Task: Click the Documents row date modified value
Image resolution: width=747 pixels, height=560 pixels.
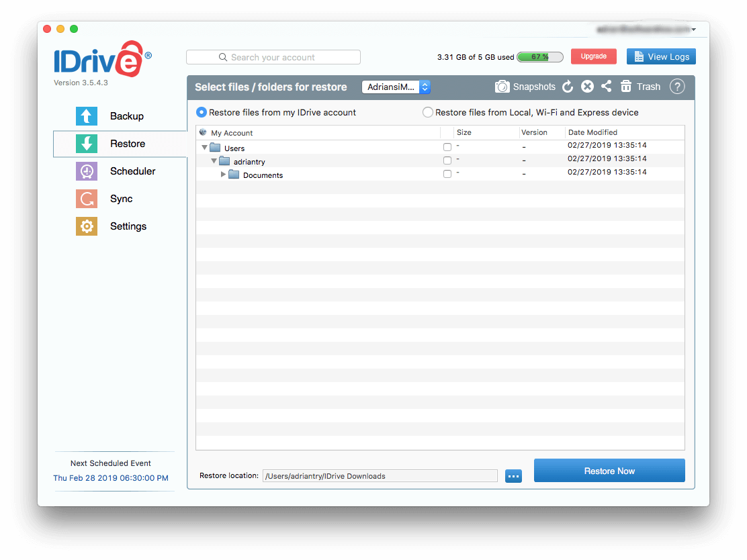Action: tap(607, 172)
